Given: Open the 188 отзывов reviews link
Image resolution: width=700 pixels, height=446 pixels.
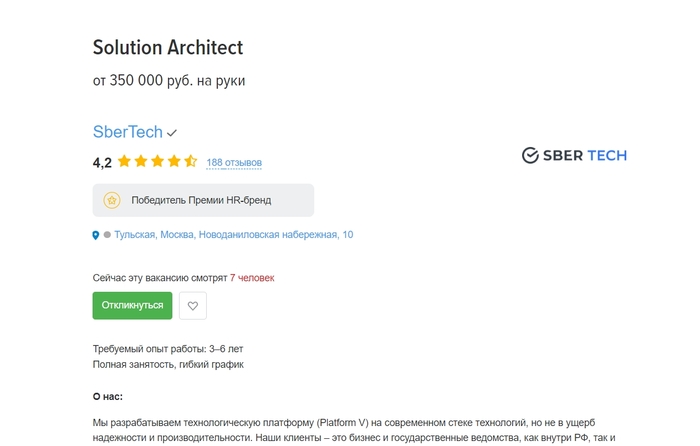Looking at the screenshot, I should pos(234,162).
